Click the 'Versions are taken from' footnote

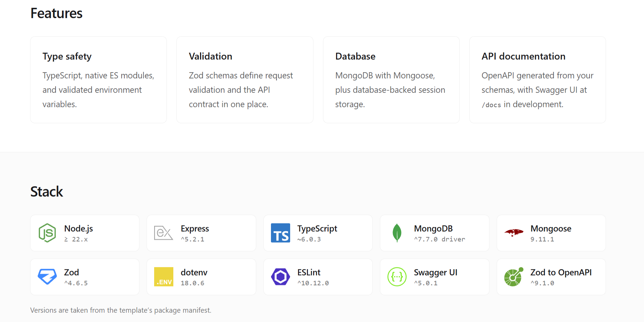tap(121, 310)
